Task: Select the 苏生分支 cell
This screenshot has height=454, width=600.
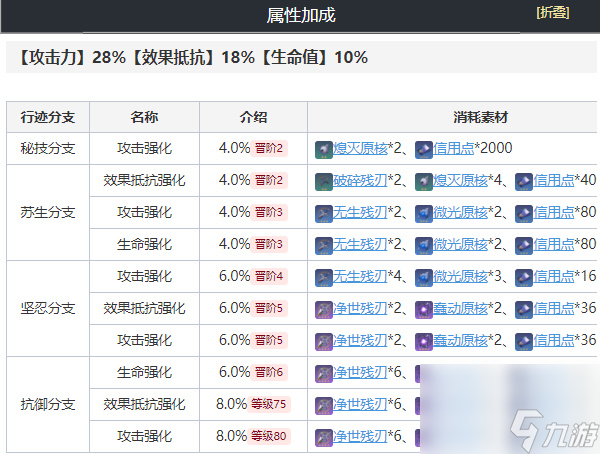Action: (x=48, y=212)
